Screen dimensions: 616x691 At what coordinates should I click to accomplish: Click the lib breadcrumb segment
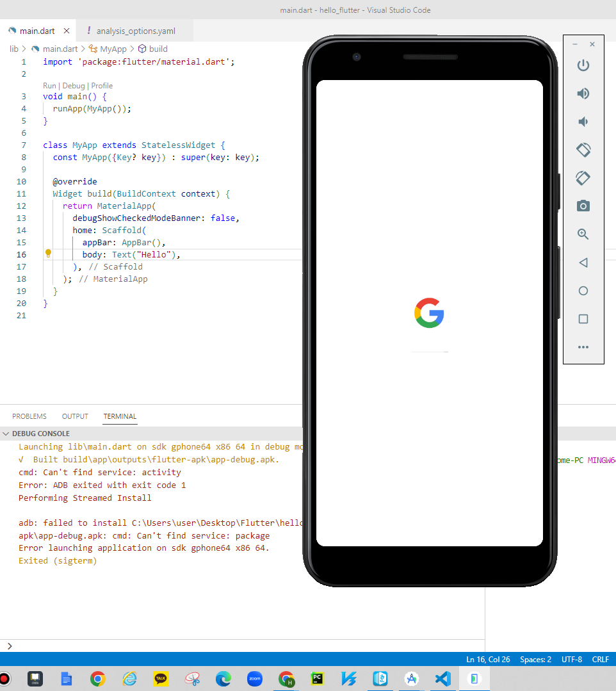tap(14, 49)
